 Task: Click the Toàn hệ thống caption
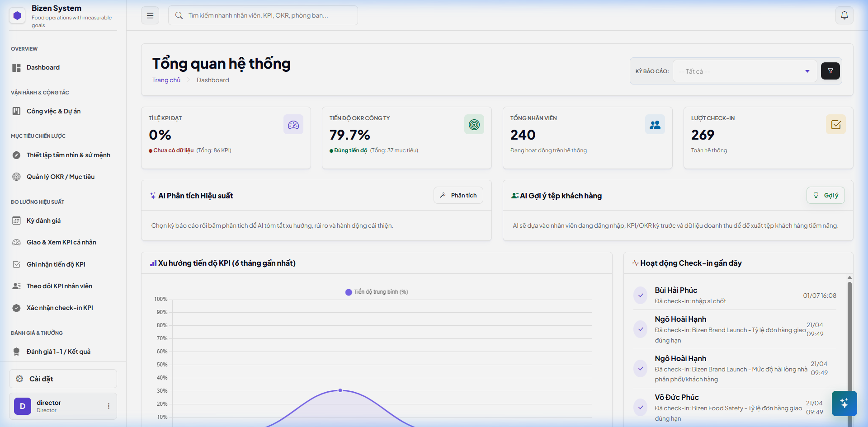point(709,150)
